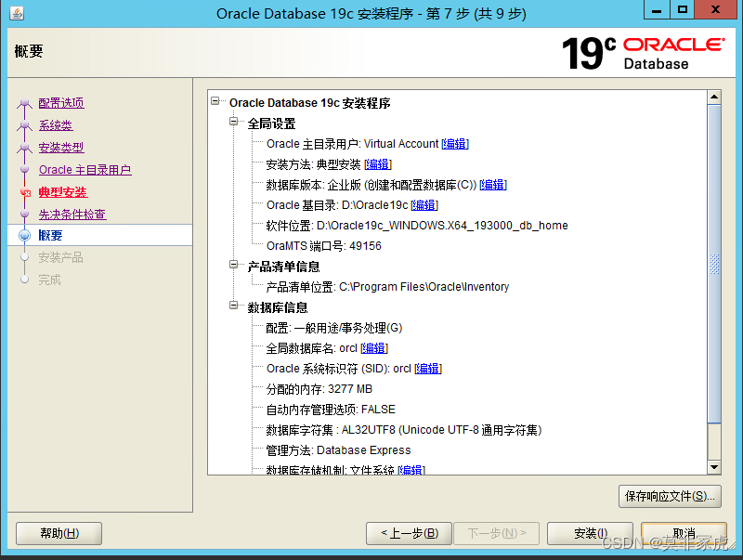Click the summary vertical scrollbar thumb
Viewport: 743px width, 560px height.
pos(713,264)
